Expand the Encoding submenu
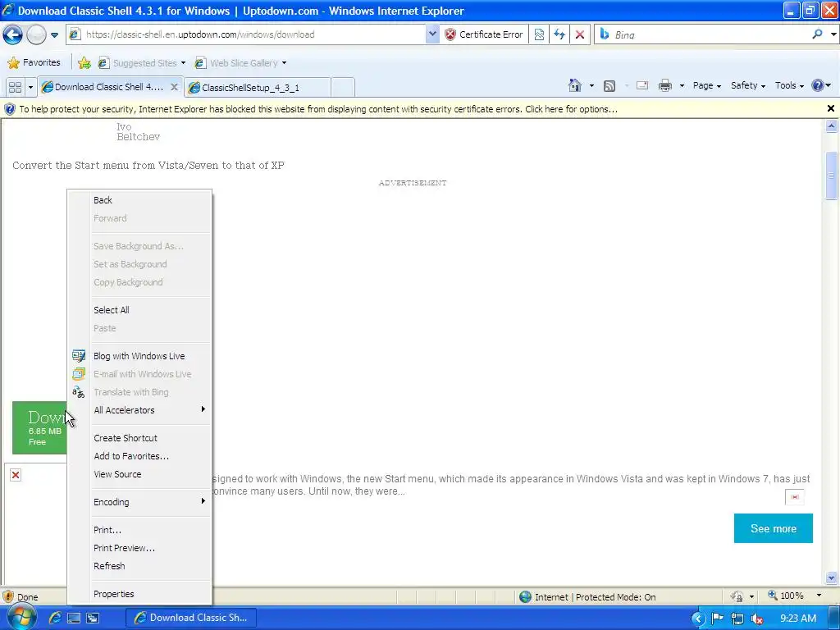Viewport: 840px width, 630px height. (139, 503)
